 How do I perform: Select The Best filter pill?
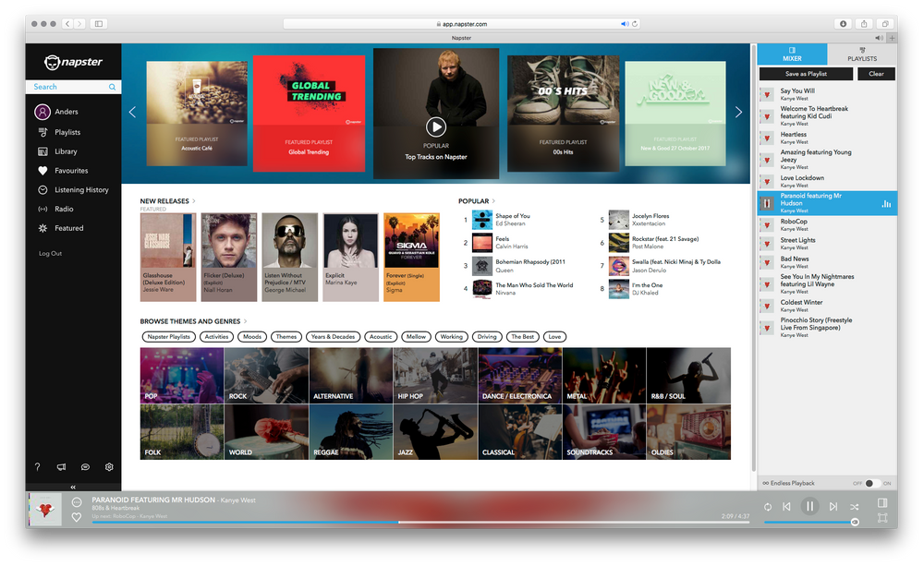(523, 337)
